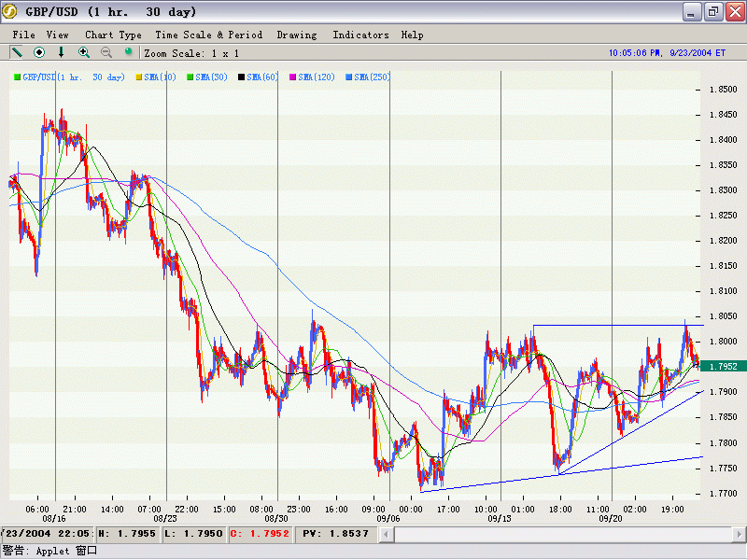Click the magenta SMA(120) color swatch
The height and width of the screenshot is (560, 747).
(x=293, y=77)
